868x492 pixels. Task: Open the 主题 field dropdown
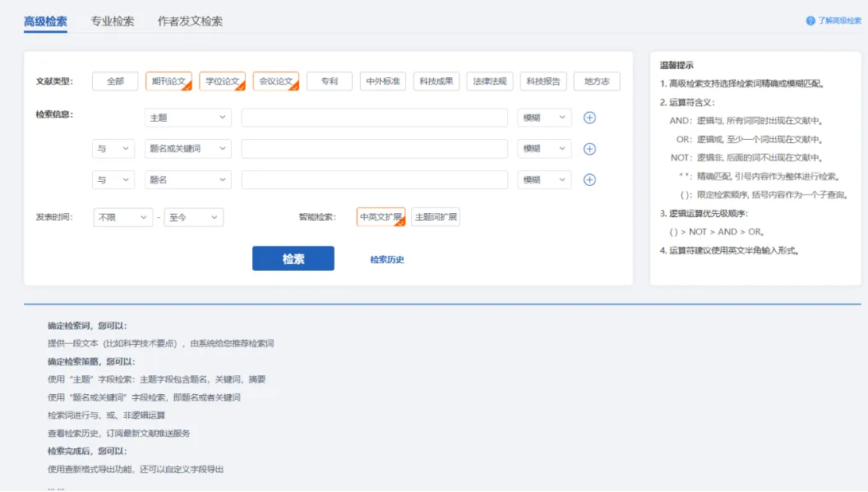[x=188, y=118]
